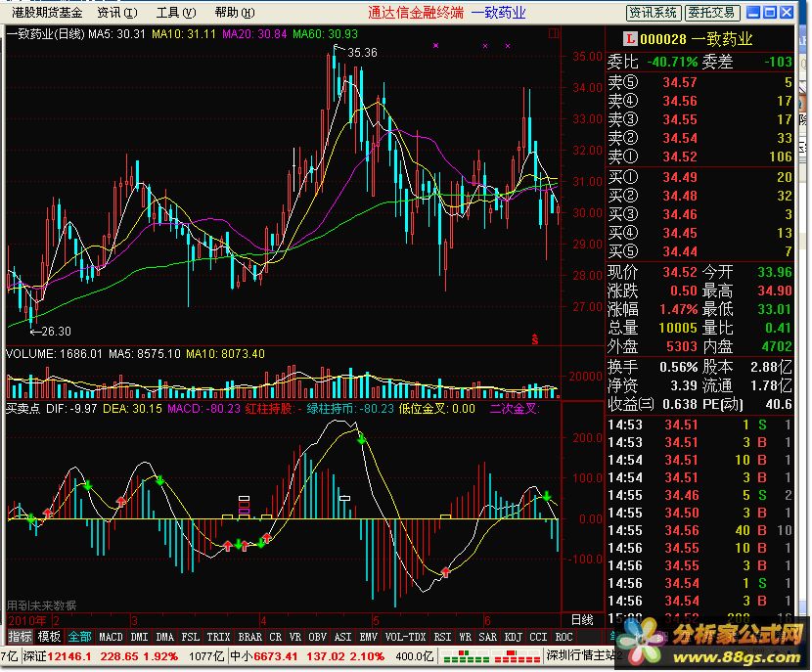The image size is (812, 672).
Task: Select the 全部 indicator tab
Action: click(79, 637)
